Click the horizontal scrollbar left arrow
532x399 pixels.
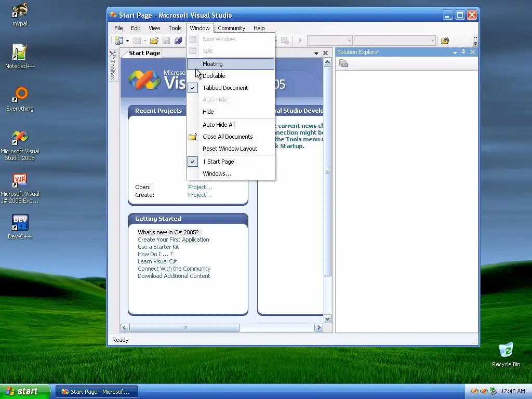125,328
